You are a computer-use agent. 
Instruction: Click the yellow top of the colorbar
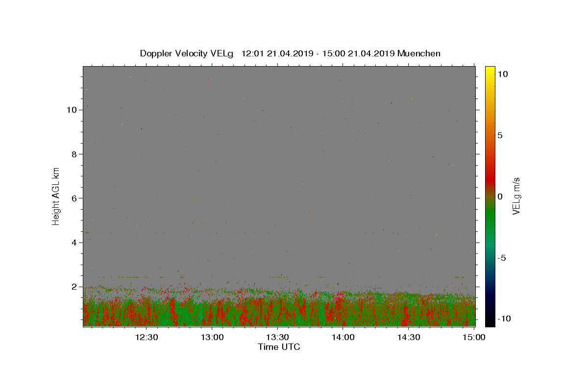490,69
